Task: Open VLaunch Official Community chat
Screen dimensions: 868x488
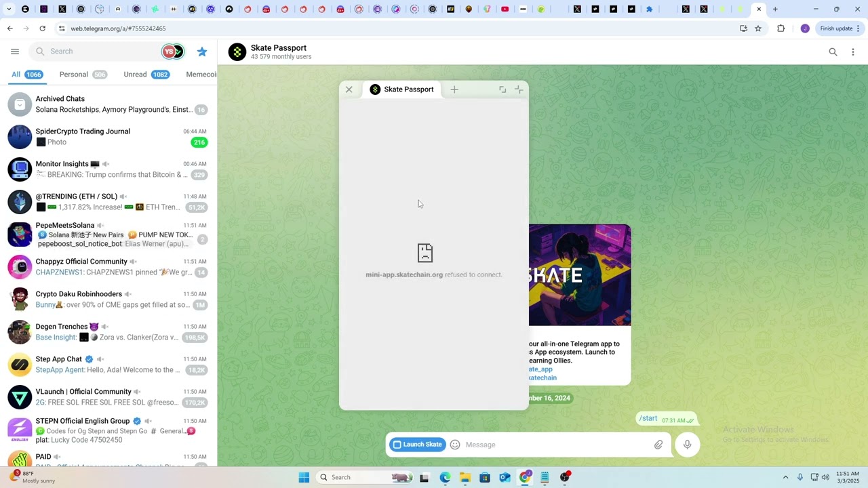Action: coord(108,397)
